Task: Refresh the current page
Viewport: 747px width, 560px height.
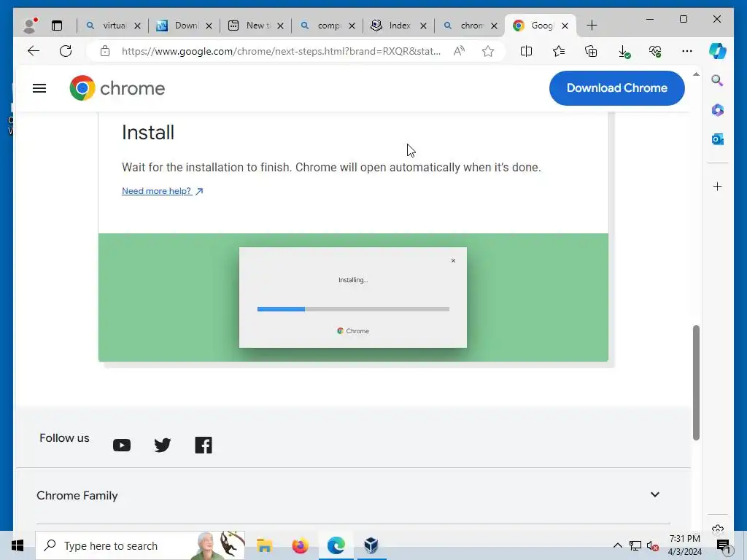Action: (x=66, y=51)
